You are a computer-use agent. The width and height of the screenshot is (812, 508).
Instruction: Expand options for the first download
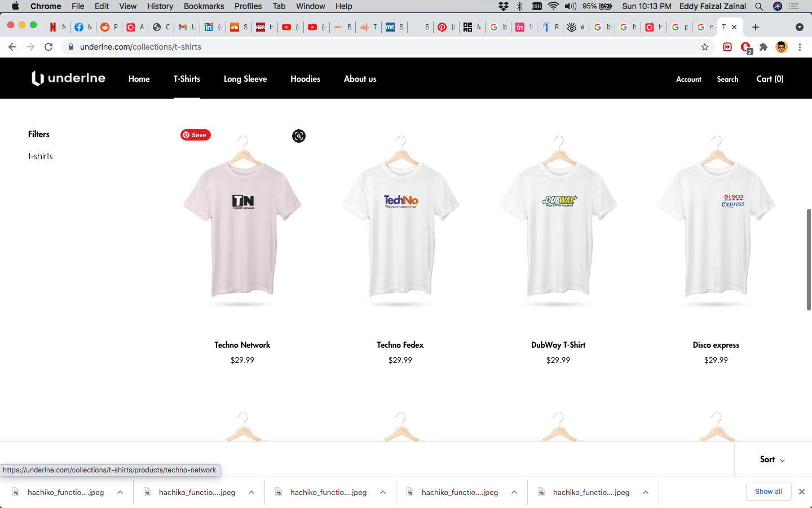point(120,492)
